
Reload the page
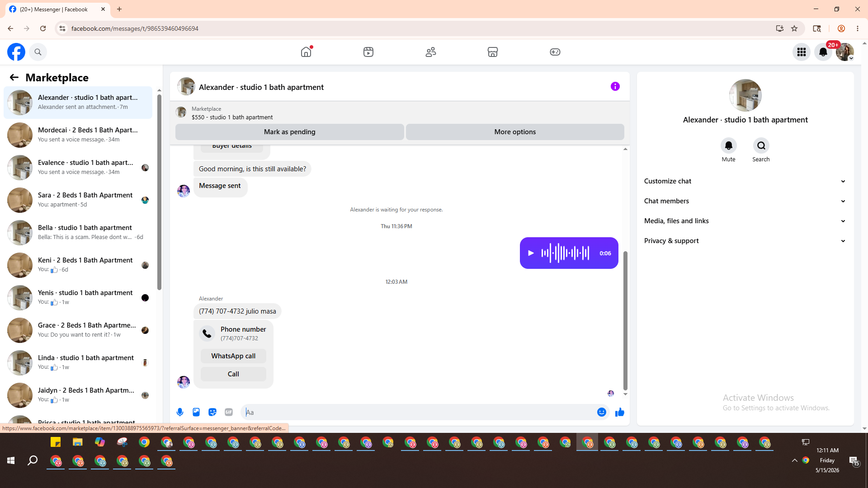point(43,28)
